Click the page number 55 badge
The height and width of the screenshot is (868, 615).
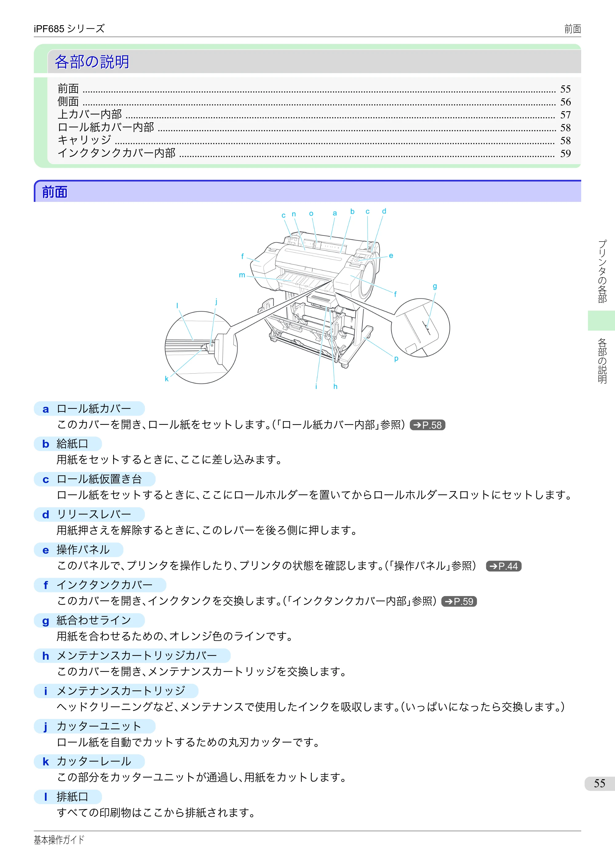click(600, 783)
